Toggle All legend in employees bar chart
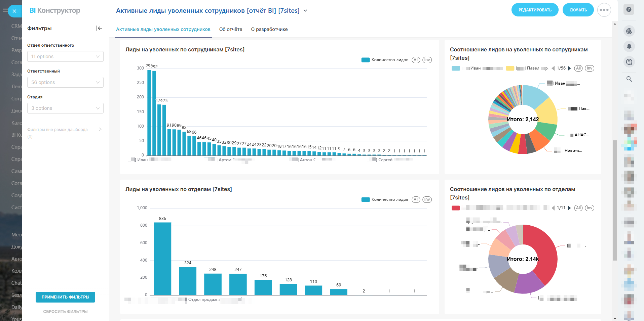 [x=416, y=60]
